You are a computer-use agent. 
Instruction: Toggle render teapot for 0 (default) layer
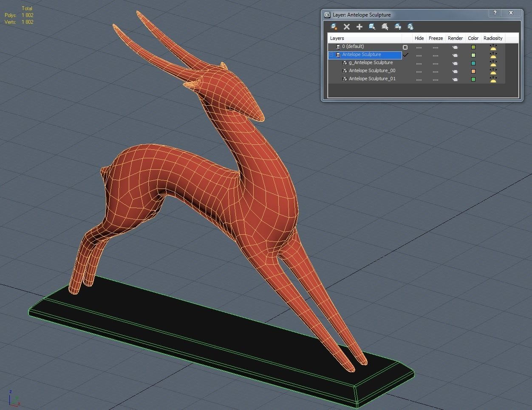click(455, 47)
